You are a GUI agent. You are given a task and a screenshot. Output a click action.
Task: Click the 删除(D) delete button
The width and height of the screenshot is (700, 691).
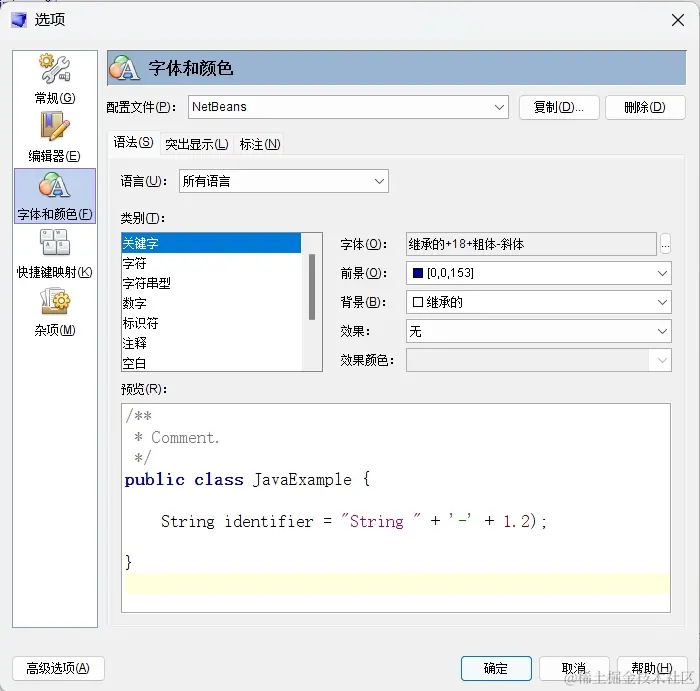tap(645, 107)
